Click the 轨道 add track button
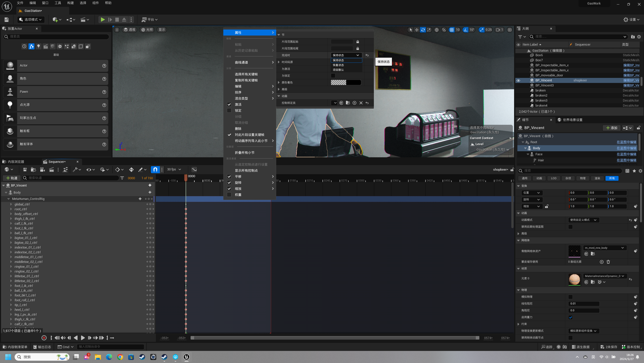The width and height of the screenshot is (644, 363). 12,178
